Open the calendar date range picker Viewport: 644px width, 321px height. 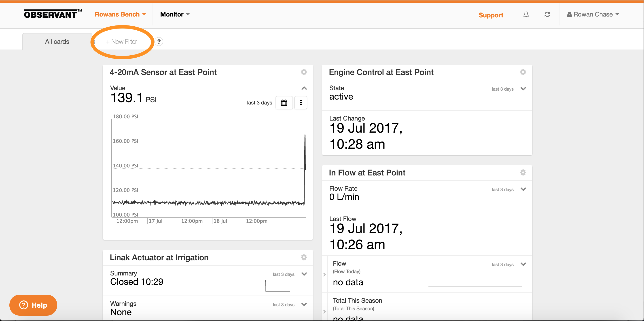pyautogui.click(x=284, y=103)
